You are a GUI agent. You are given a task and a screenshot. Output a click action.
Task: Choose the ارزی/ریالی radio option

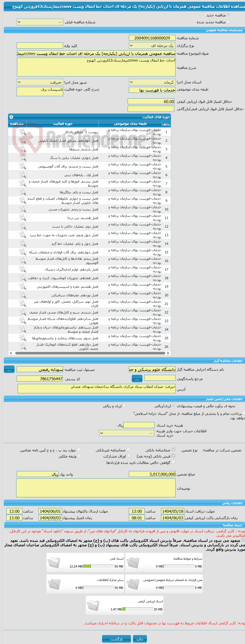(173, 406)
